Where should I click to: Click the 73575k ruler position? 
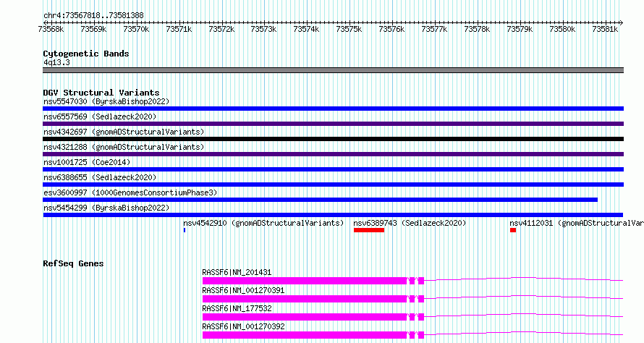click(349, 29)
